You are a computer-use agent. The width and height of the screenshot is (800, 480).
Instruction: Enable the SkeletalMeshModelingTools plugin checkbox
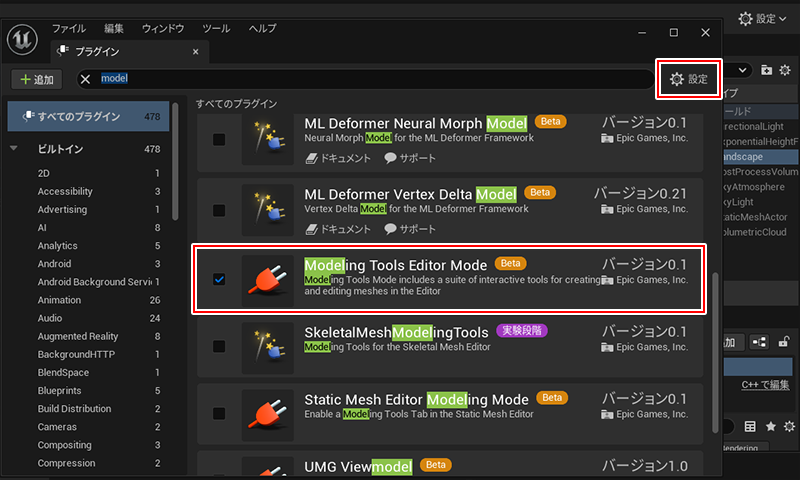(x=219, y=347)
